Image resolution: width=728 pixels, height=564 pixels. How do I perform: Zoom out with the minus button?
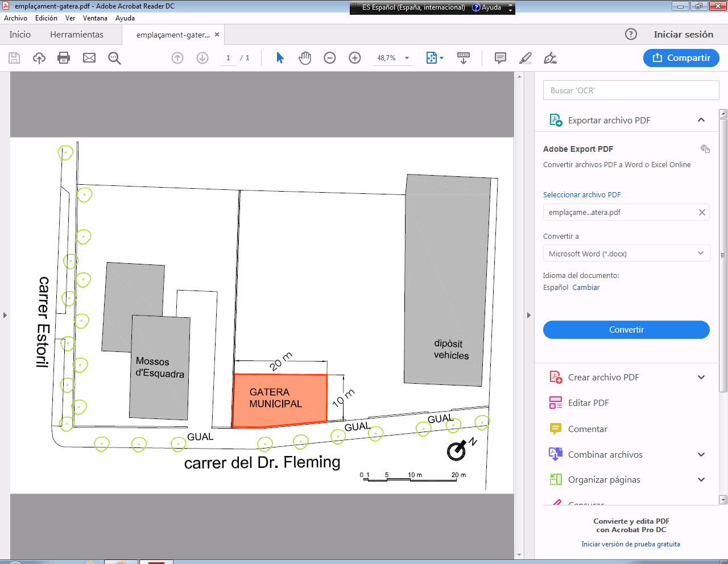330,58
